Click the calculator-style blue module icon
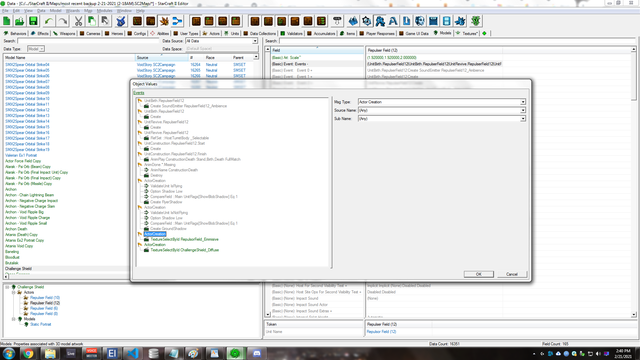640x360 pixels. click(433, 21)
